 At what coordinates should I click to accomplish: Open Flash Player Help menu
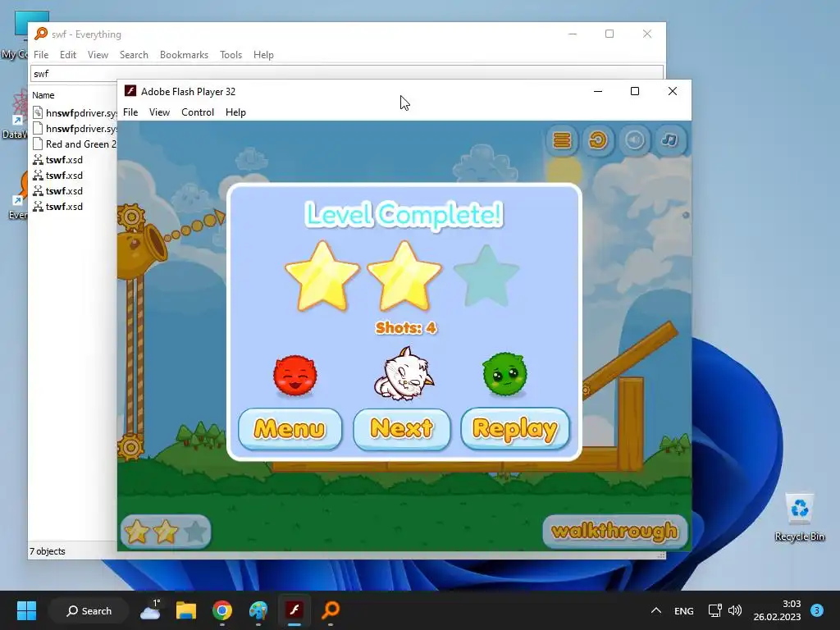pos(235,112)
